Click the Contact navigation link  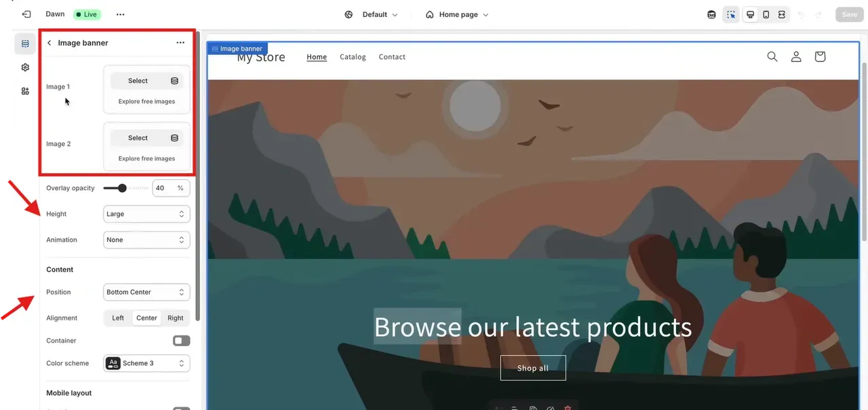pos(392,57)
